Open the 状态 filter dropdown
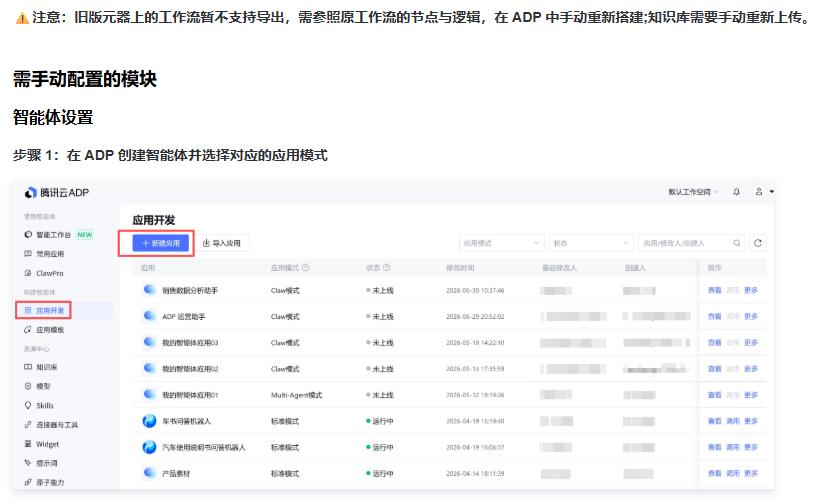The width and height of the screenshot is (828, 503). click(590, 243)
